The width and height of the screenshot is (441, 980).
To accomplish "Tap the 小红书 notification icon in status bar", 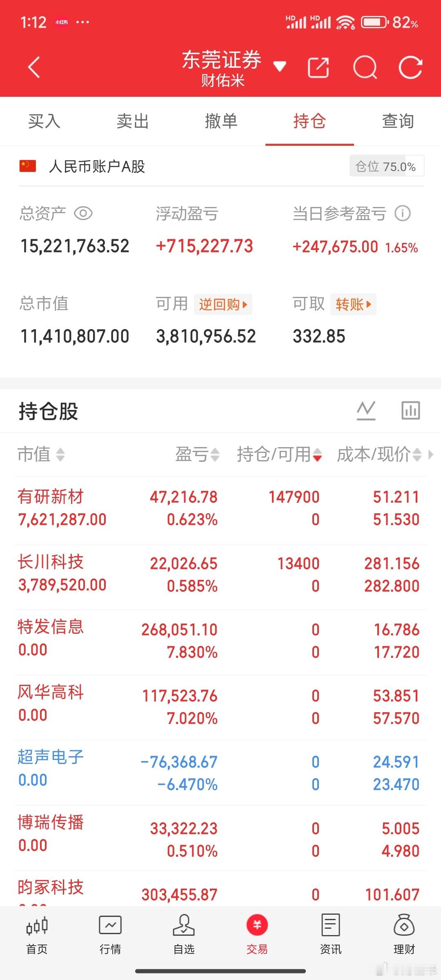I will pos(62,22).
